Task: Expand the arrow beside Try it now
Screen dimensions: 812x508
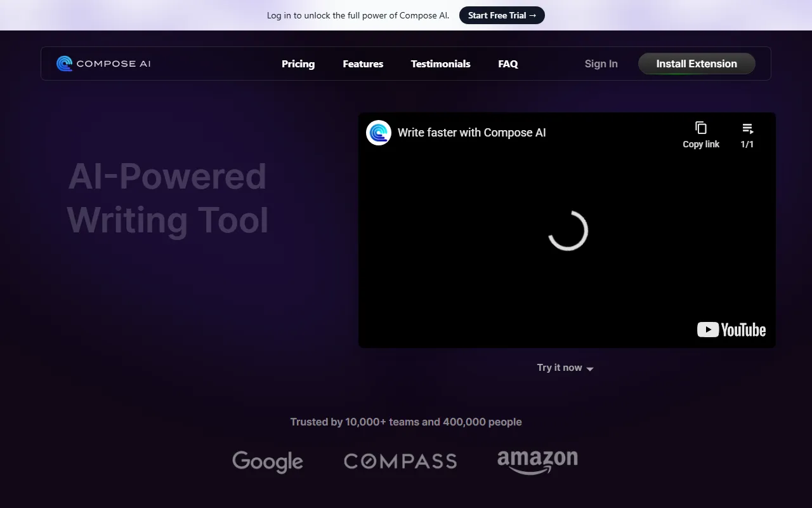Action: [590, 369]
